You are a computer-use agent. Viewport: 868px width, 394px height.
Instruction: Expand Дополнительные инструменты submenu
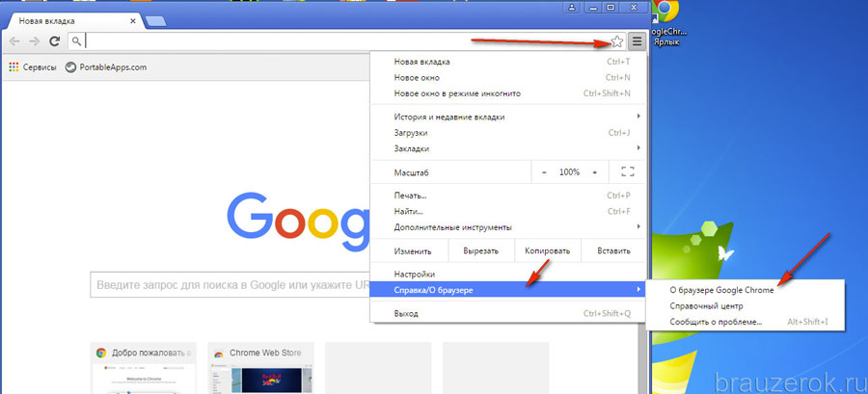pyautogui.click(x=508, y=227)
